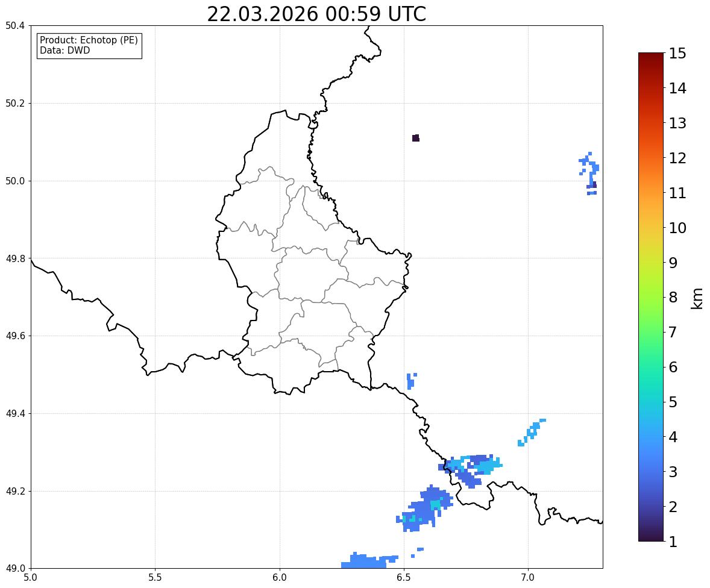Screen dimensions: 710x588
Task: Click the colorbar tick label 1
Action: pyautogui.click(x=673, y=542)
